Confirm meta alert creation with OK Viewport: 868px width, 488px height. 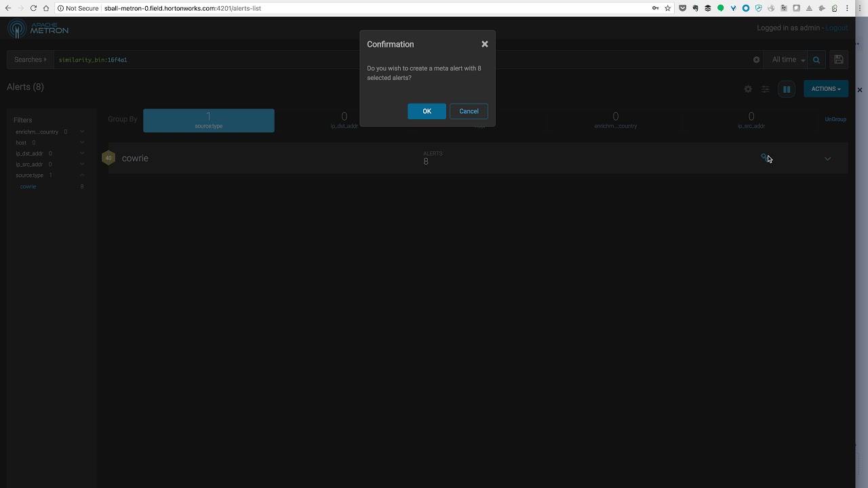[x=427, y=111]
